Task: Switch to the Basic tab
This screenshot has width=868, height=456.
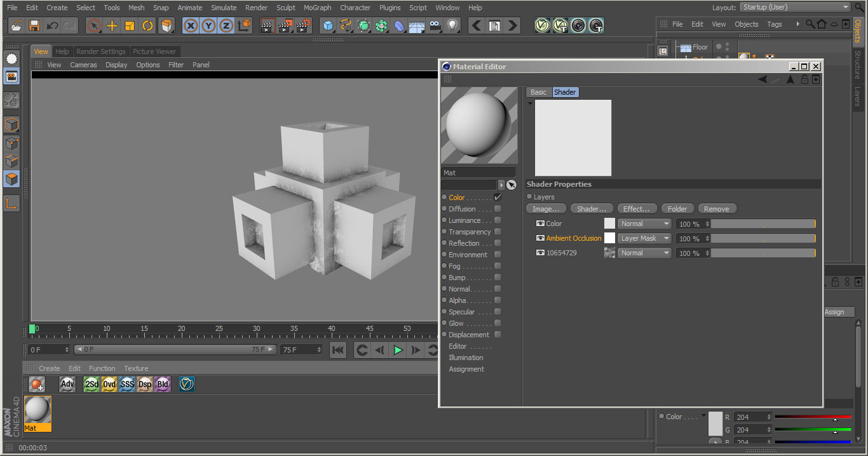Action: 538,92
